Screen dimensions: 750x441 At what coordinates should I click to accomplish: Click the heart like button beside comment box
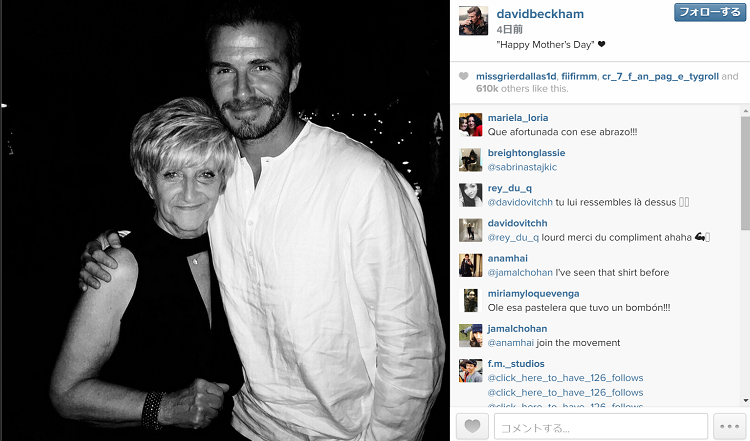click(x=473, y=427)
